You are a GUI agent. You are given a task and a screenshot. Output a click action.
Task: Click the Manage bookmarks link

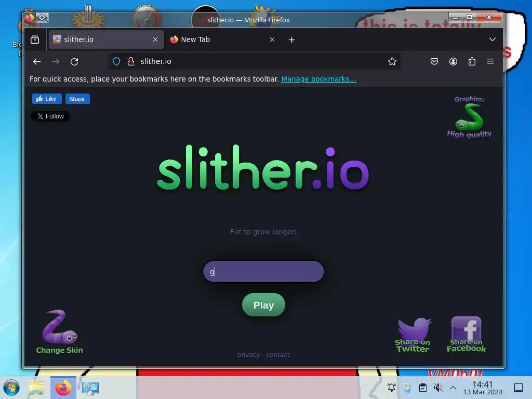(x=318, y=79)
